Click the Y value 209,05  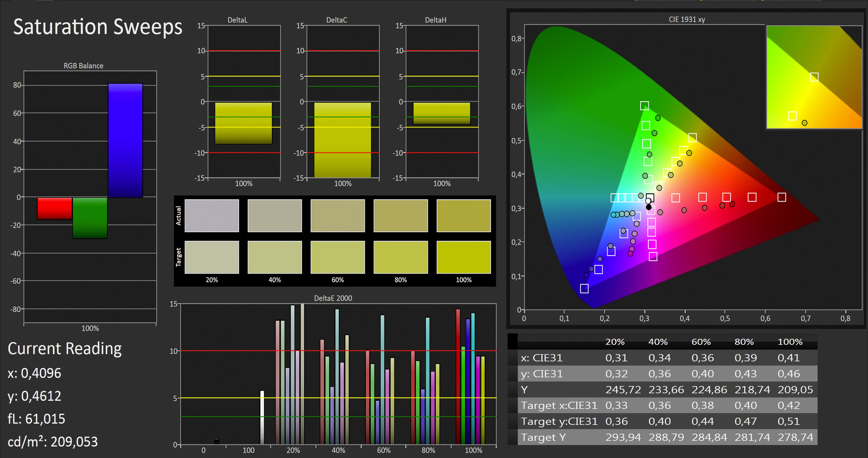(795, 389)
